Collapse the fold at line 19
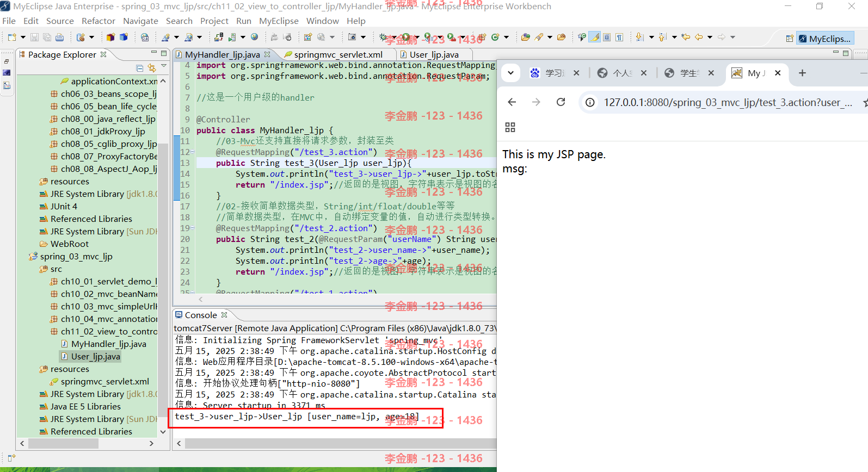Image resolution: width=868 pixels, height=472 pixels. tap(193, 228)
